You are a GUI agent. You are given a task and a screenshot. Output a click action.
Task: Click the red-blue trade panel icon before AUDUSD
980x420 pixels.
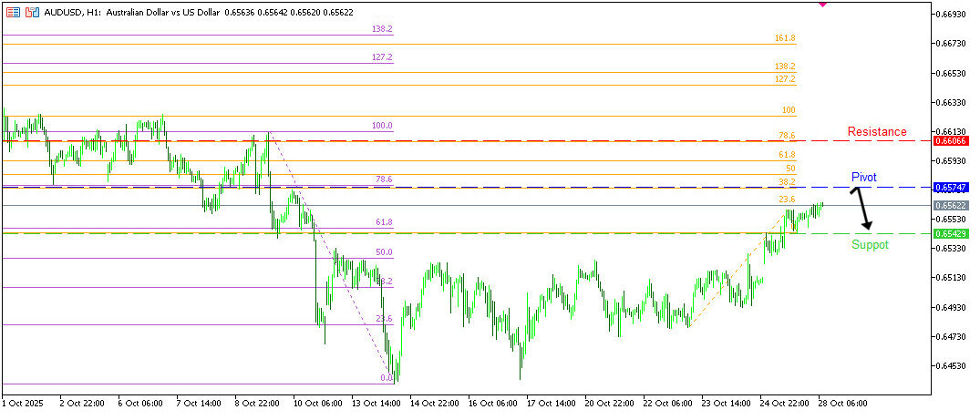point(32,13)
